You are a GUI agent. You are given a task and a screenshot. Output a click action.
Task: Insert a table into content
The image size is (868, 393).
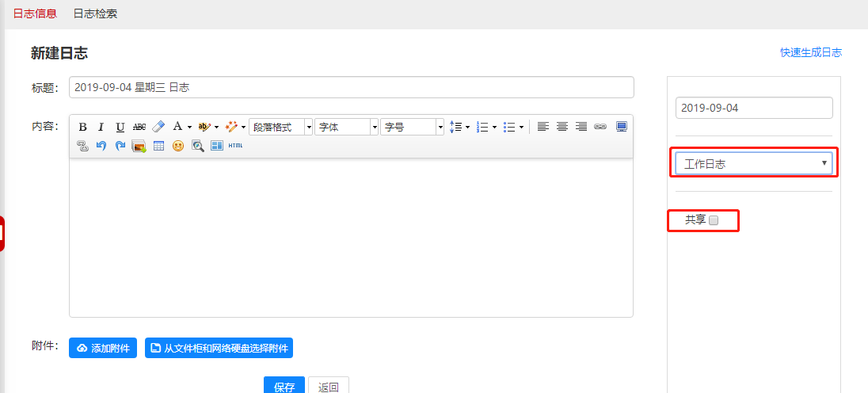tap(158, 146)
